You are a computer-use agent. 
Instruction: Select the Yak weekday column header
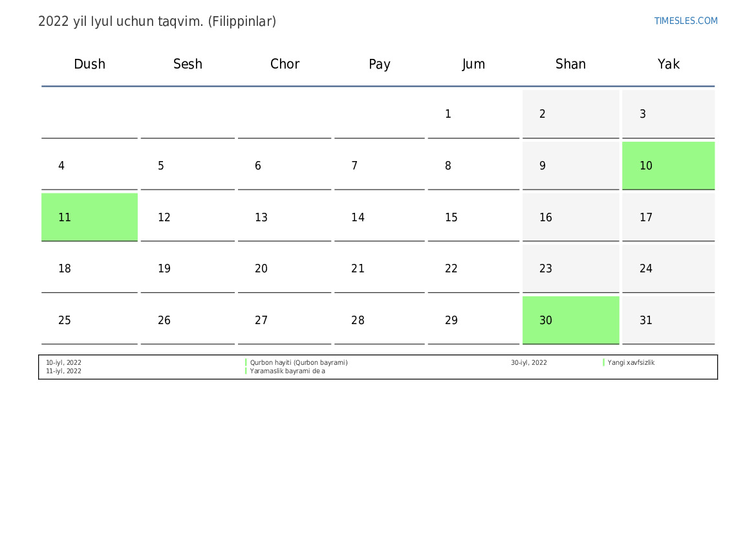[x=668, y=64]
